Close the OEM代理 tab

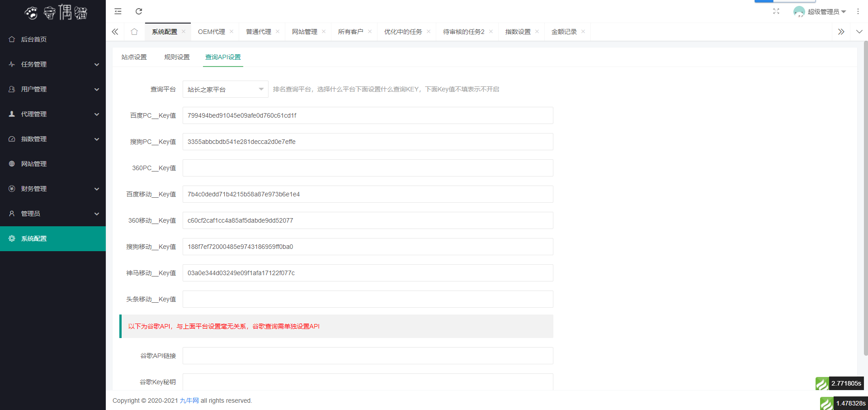231,32
